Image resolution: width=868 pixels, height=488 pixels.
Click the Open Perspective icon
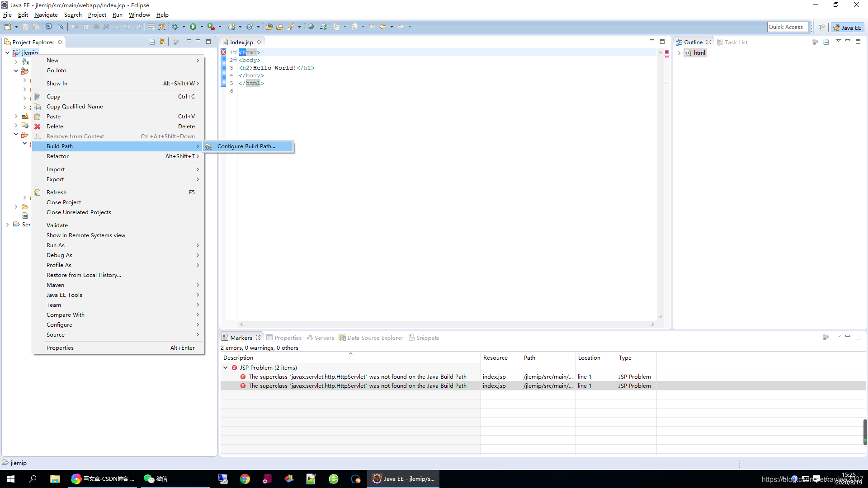pyautogui.click(x=821, y=27)
